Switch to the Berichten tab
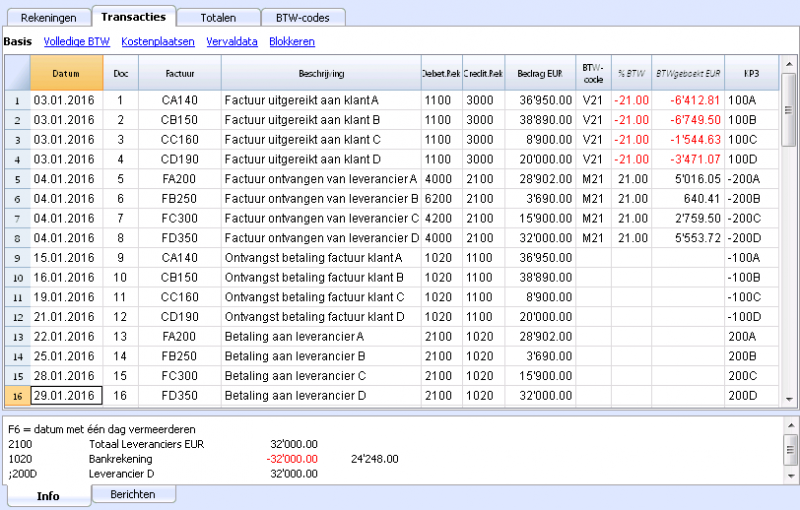The height and width of the screenshot is (510, 800). point(133,494)
